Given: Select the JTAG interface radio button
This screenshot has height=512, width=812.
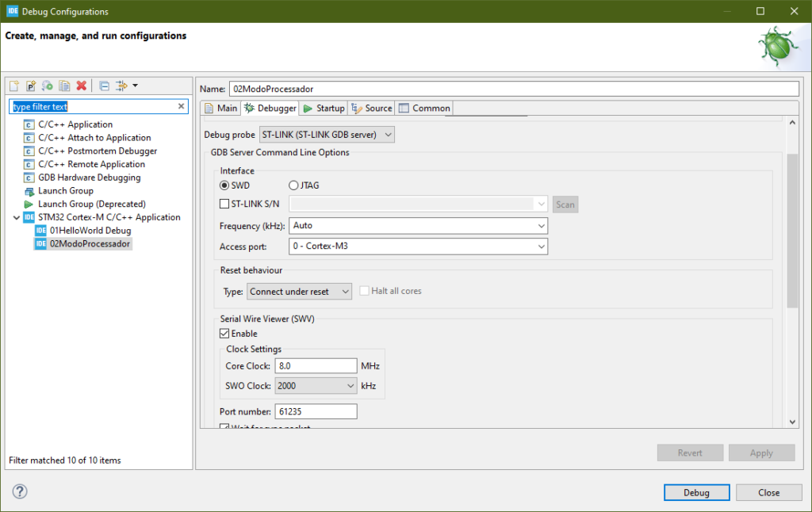Looking at the screenshot, I should click(x=293, y=185).
